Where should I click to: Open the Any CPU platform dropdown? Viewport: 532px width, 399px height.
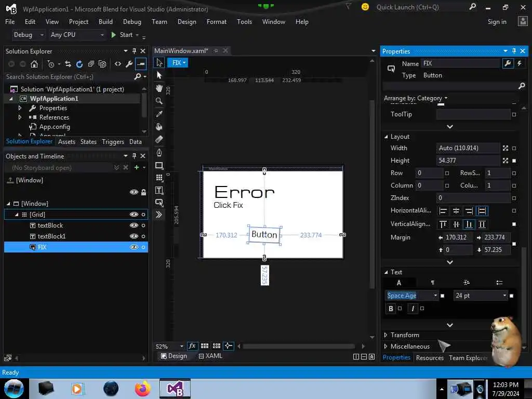coord(77,35)
